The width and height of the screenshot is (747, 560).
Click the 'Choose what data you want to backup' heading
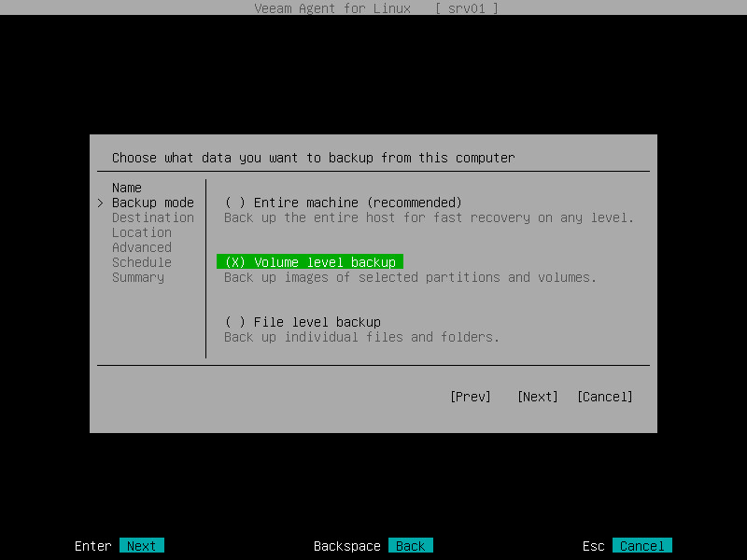pyautogui.click(x=314, y=158)
